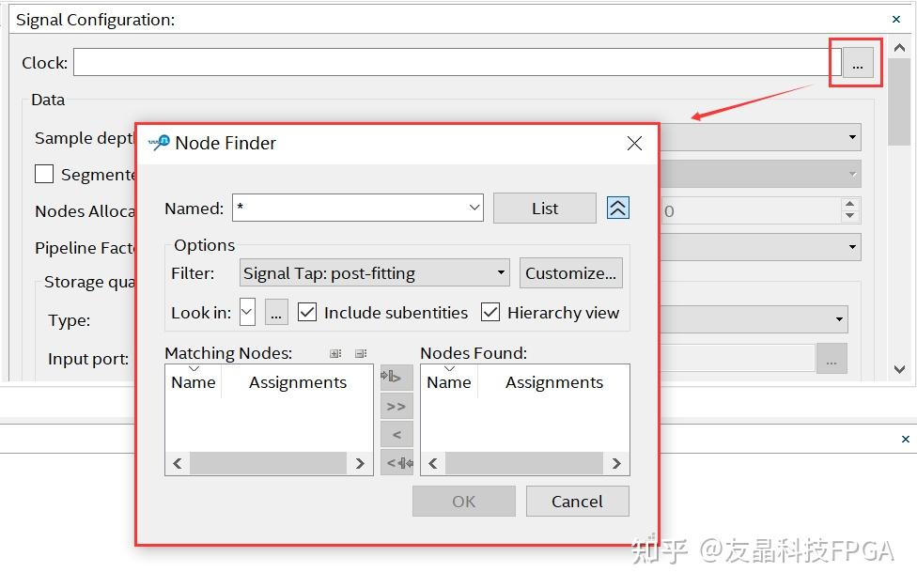This screenshot has height=588, width=917.
Task: Open Storage qualifier Type dropdown
Action: point(839,319)
